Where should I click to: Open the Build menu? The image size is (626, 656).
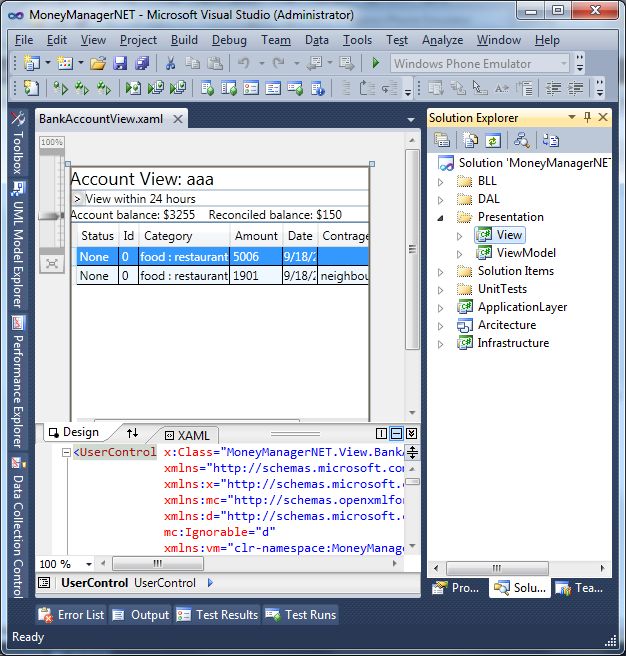click(184, 40)
